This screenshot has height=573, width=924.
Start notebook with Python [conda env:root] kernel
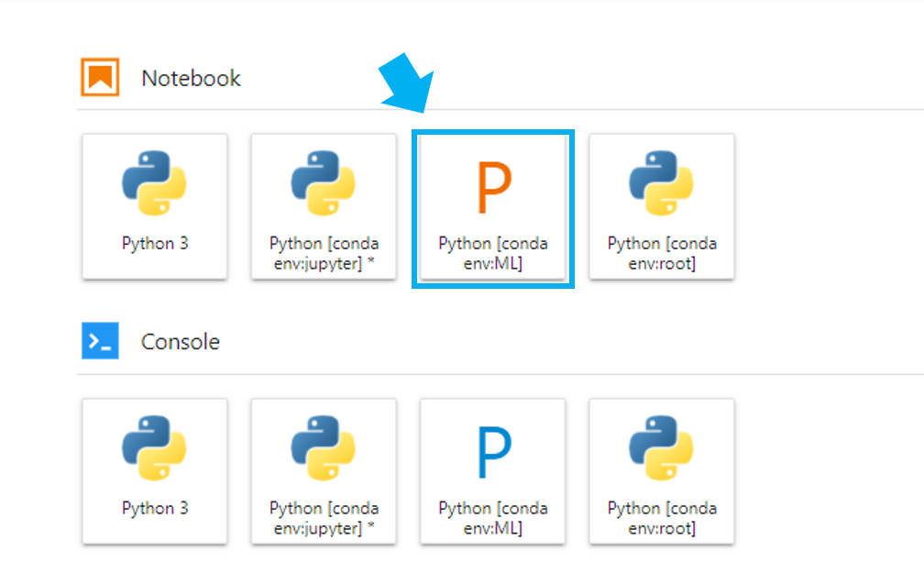[x=662, y=206]
